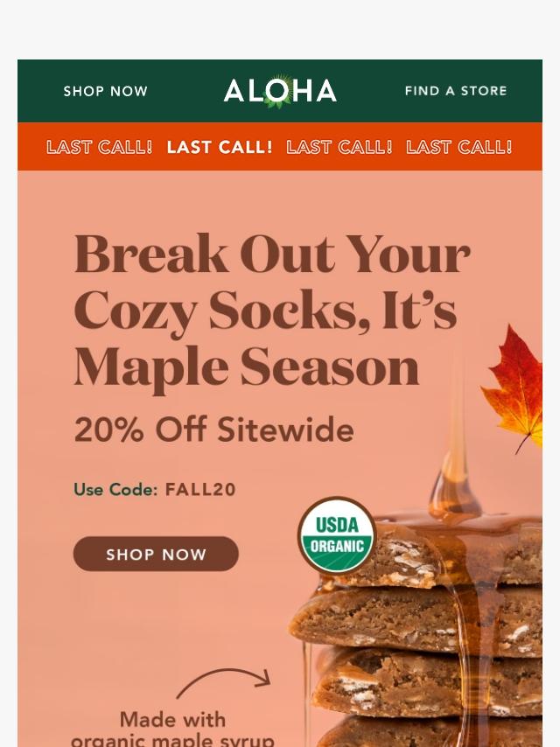The height and width of the screenshot is (747, 560).
Task: Click the FALL20 promo code
Action: pyautogui.click(x=200, y=490)
